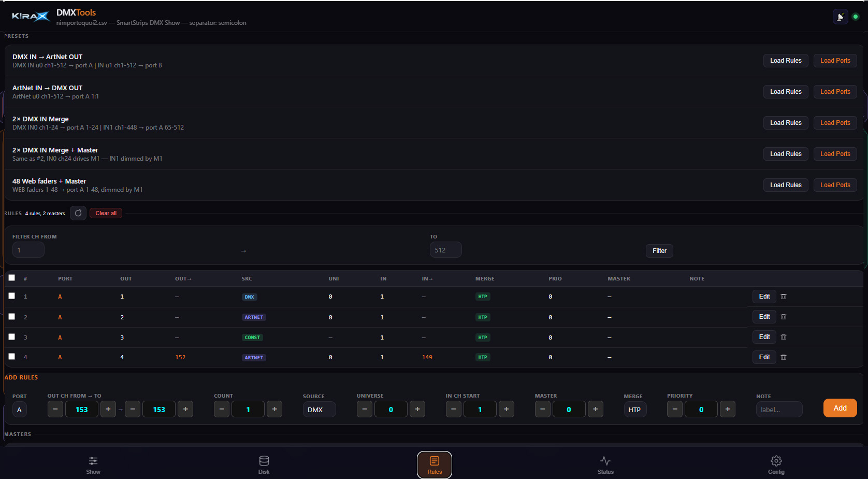
Task: Load Ports for 48 Web faders + Master
Action: (835, 185)
